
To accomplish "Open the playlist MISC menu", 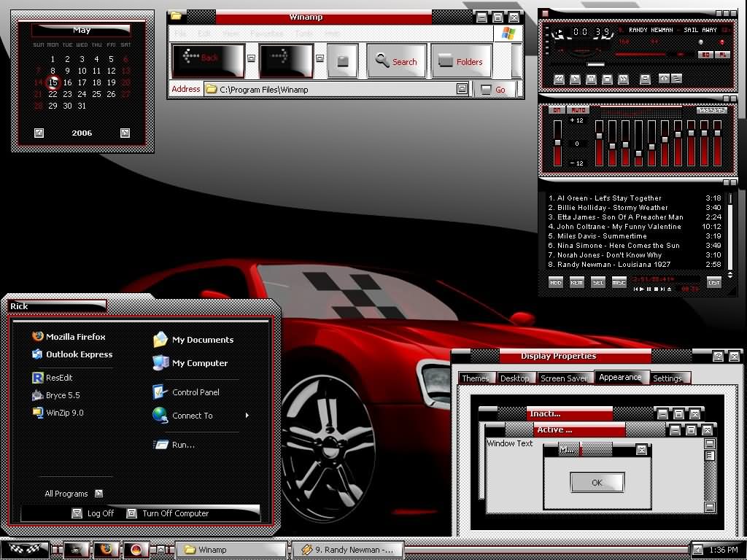I will (619, 282).
